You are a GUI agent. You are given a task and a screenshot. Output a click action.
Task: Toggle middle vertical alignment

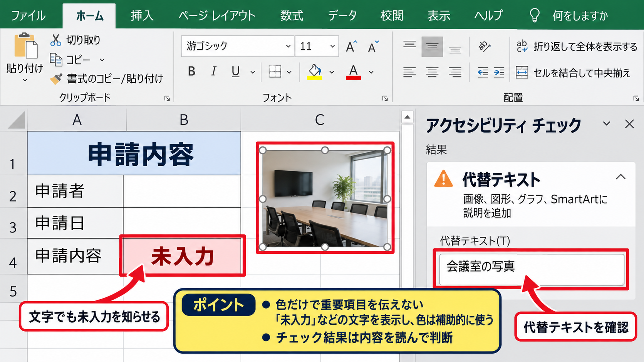pyautogui.click(x=432, y=47)
